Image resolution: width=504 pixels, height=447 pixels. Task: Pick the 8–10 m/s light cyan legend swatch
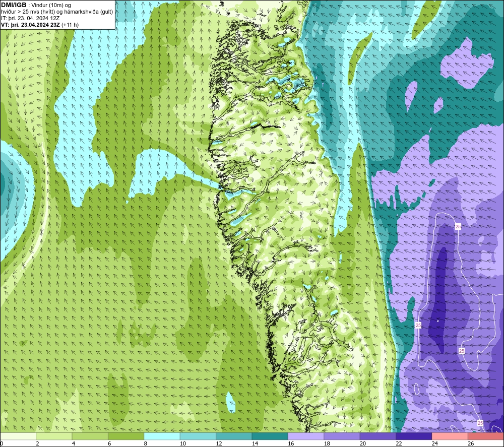pos(162,436)
